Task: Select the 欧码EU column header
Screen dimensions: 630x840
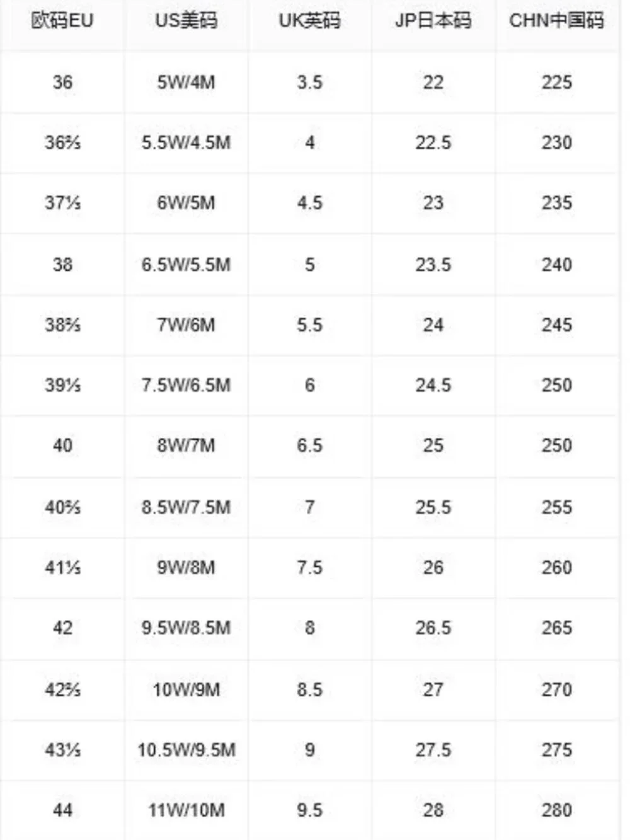Action: (62, 21)
